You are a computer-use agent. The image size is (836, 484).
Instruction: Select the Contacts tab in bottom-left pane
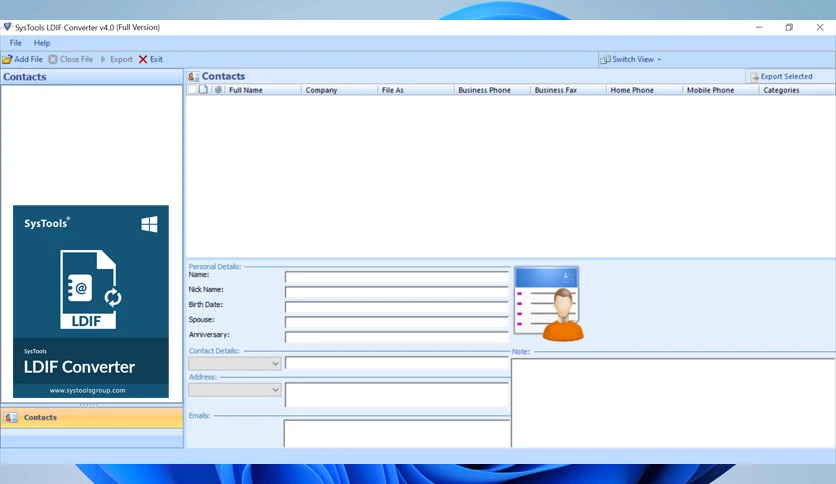click(x=92, y=417)
